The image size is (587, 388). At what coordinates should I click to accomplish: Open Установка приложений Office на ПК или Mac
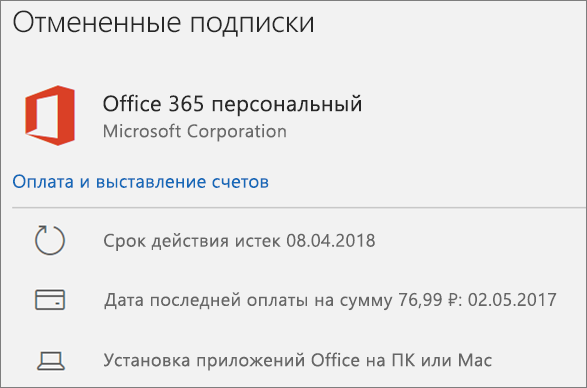coord(298,360)
